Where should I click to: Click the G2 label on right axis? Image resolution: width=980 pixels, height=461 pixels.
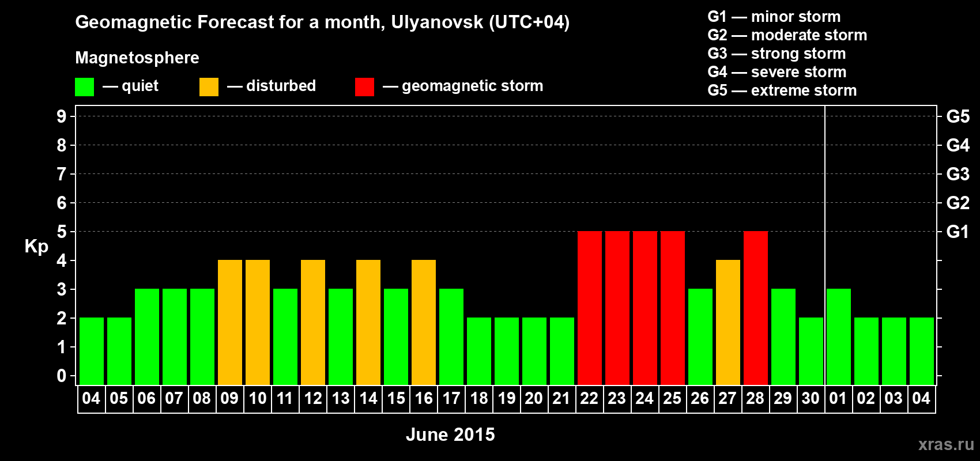tap(958, 203)
